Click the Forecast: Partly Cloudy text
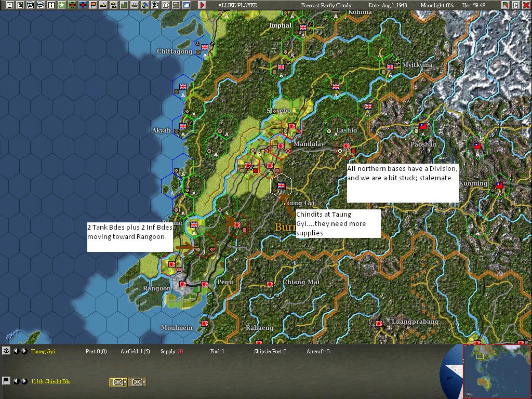Screen dimensions: 532x399 [326, 5]
